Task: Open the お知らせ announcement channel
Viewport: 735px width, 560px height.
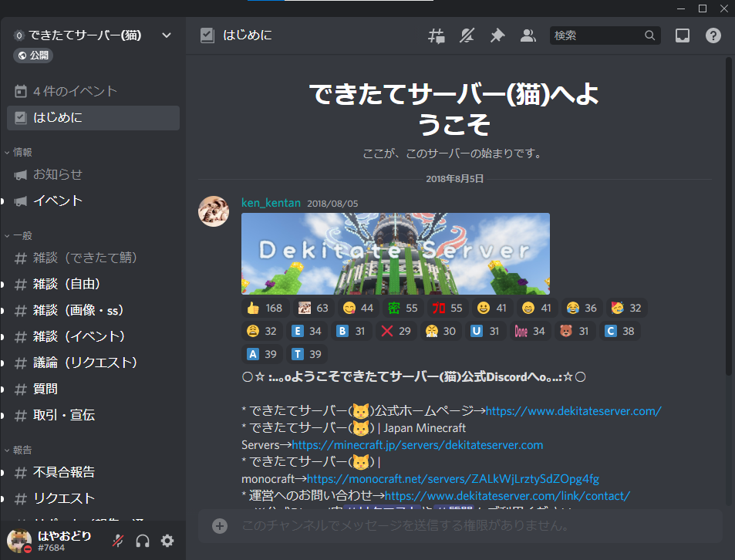Action: tap(93, 174)
